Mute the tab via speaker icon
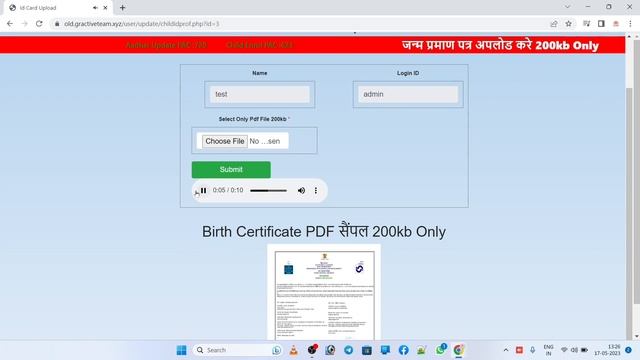The height and width of the screenshot is (360, 640). point(95,8)
